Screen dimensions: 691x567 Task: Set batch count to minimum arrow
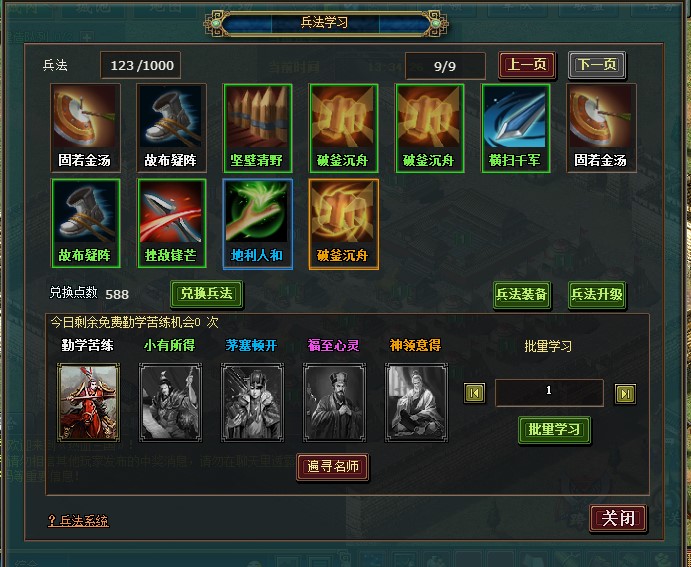474,393
